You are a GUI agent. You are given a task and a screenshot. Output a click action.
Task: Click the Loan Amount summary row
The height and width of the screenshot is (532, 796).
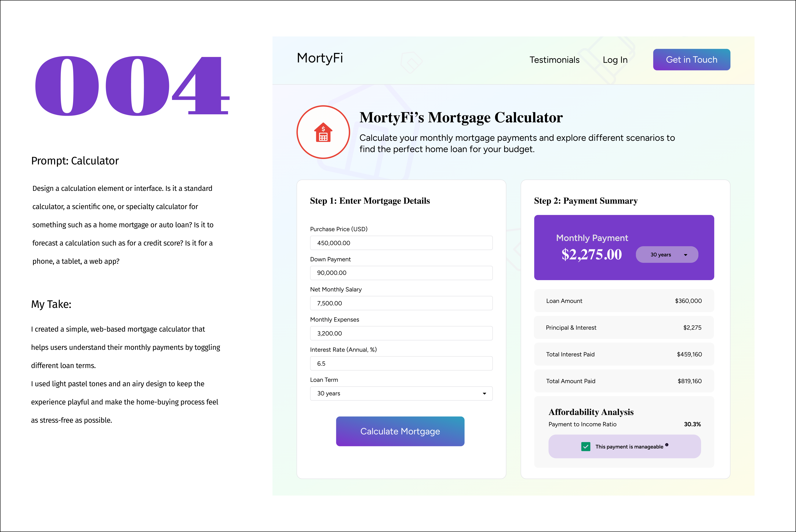[x=624, y=301]
